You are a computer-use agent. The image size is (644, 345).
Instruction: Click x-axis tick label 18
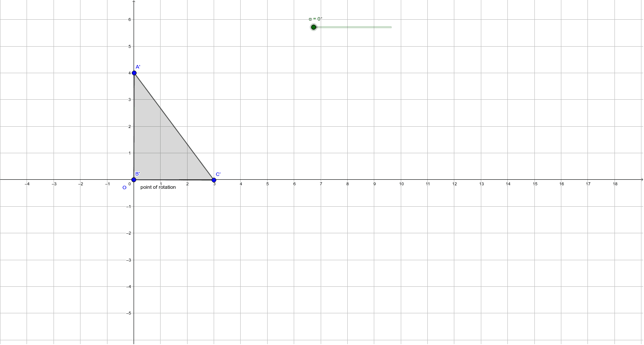[615, 184]
